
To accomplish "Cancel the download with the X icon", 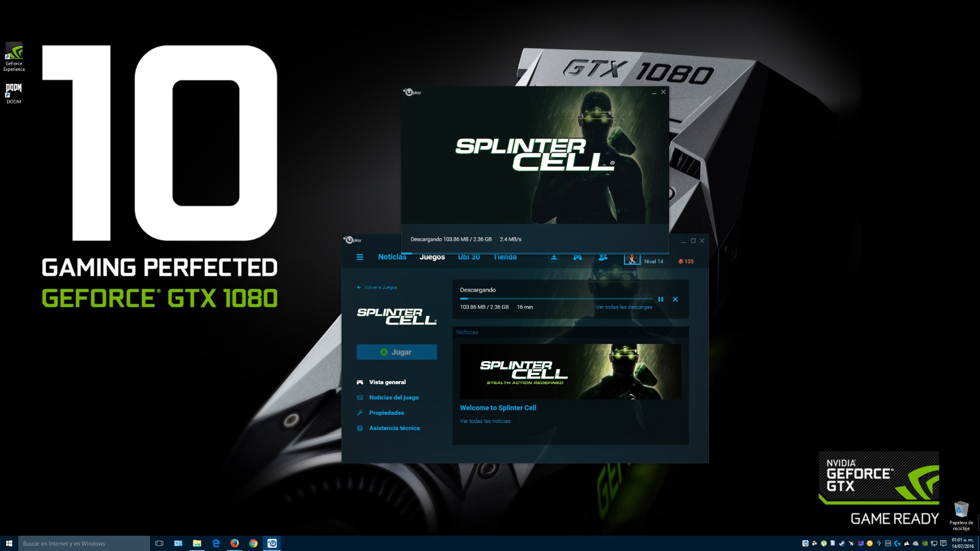I will point(675,299).
